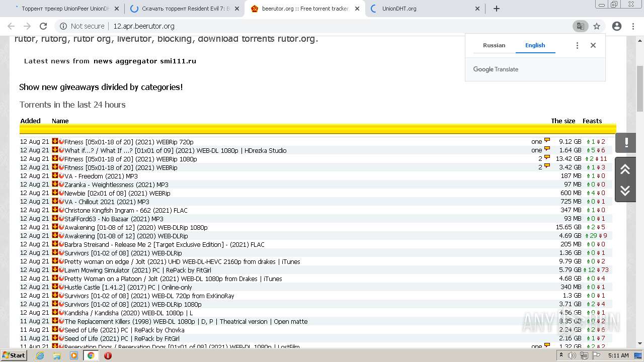Open comments icon for Fitness WEBRip 1080p
644x362 pixels.
tap(547, 158)
